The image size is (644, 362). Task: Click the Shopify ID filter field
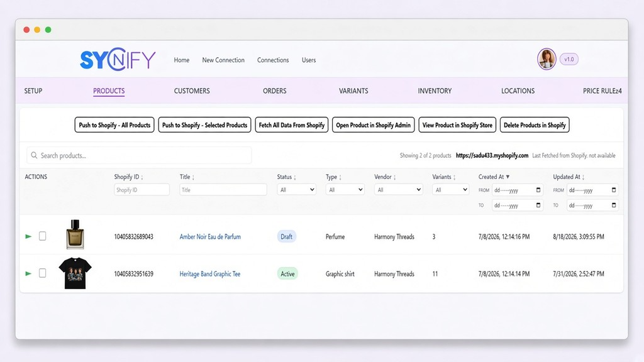pyautogui.click(x=142, y=190)
